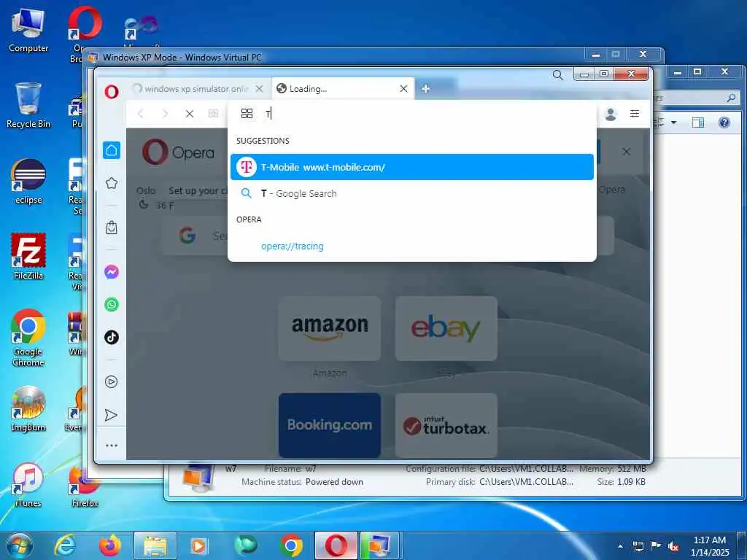Screen dimensions: 747x560
Task: Open WhatsApp in Opera sidebar
Action: tap(112, 304)
